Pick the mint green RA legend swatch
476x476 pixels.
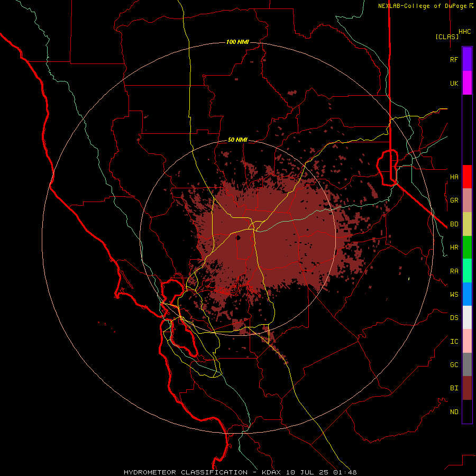467,271
